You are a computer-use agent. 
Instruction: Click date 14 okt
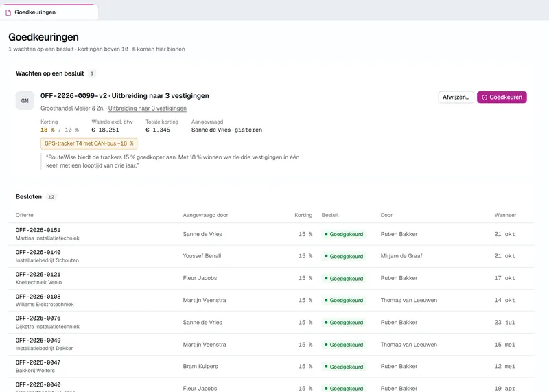point(505,300)
